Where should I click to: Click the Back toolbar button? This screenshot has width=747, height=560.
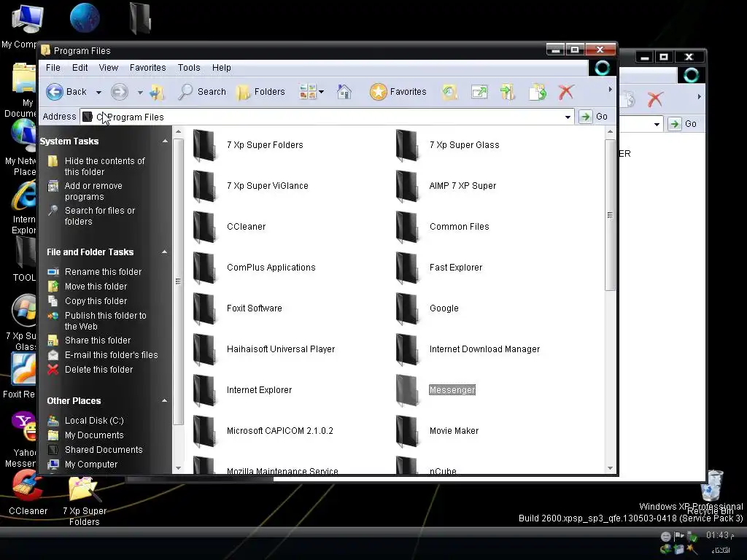point(67,92)
